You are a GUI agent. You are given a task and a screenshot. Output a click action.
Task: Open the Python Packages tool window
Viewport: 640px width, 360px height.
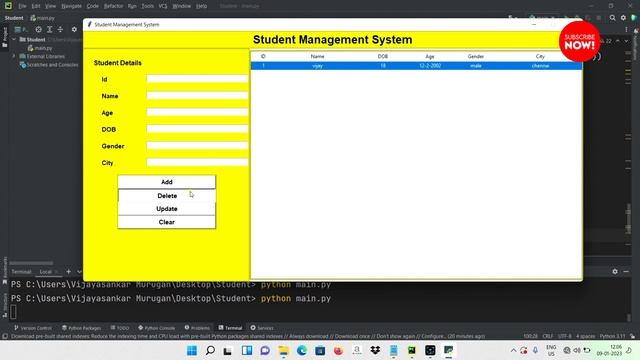coord(81,328)
